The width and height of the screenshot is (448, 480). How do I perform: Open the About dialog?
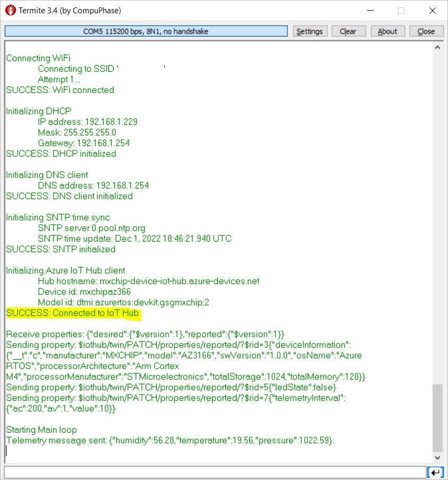[x=387, y=31]
